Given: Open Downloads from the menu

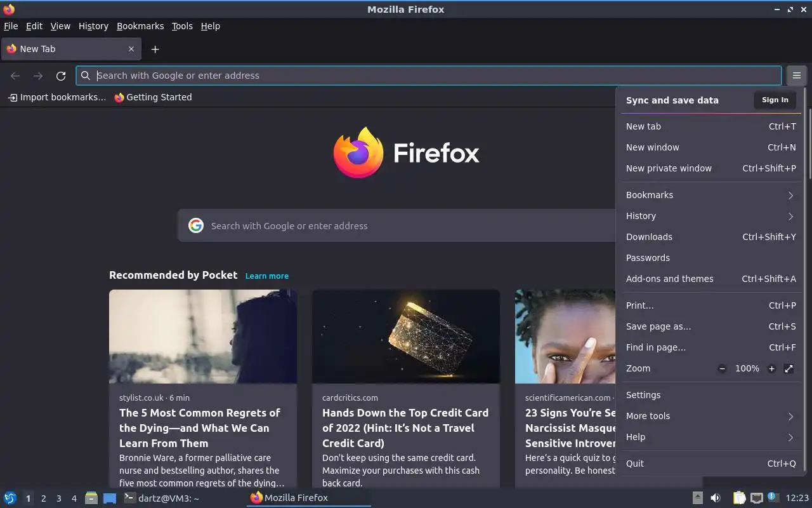Looking at the screenshot, I should click(x=710, y=237).
